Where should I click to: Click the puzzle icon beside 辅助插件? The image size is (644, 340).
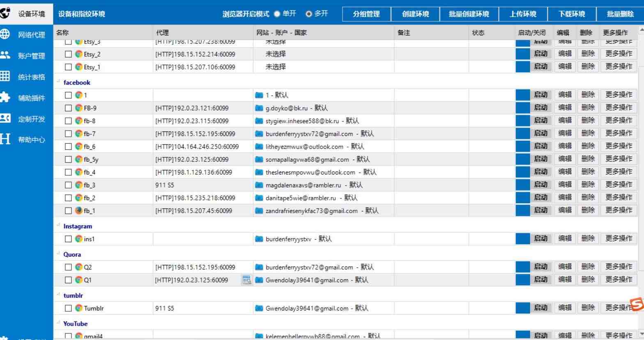pos(5,97)
